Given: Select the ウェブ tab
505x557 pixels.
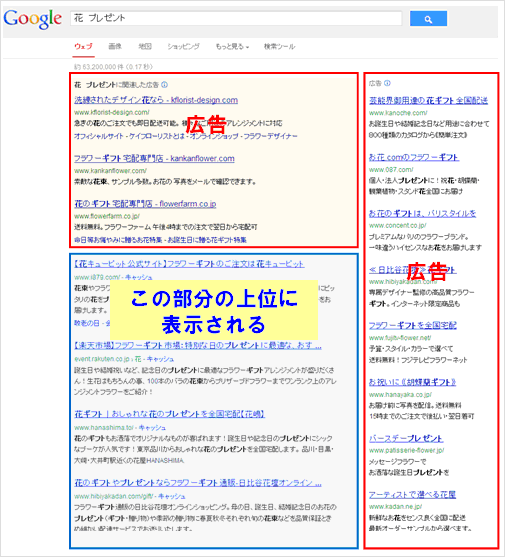Looking at the screenshot, I should tap(83, 47).
